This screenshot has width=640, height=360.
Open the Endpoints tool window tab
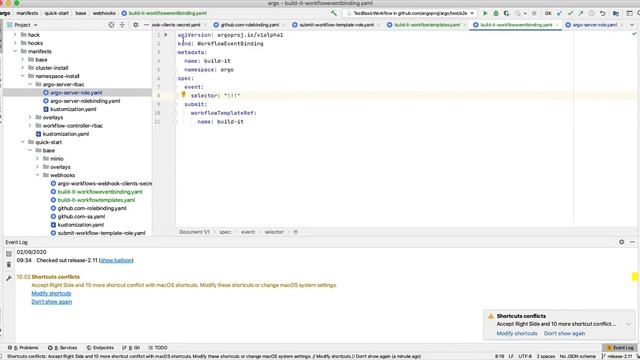click(100, 348)
